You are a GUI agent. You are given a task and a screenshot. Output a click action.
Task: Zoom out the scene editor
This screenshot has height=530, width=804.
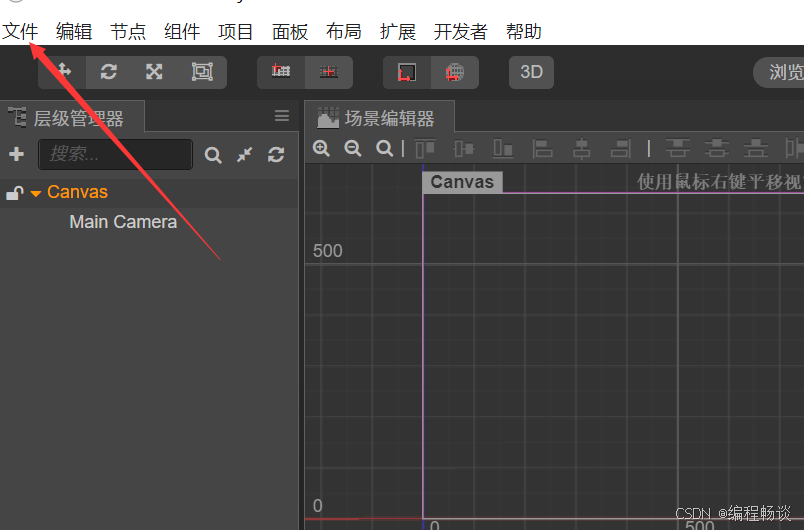[x=353, y=149]
